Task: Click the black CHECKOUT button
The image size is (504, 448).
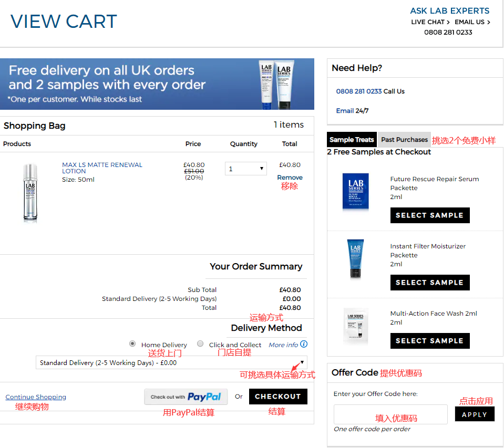Action: (278, 397)
